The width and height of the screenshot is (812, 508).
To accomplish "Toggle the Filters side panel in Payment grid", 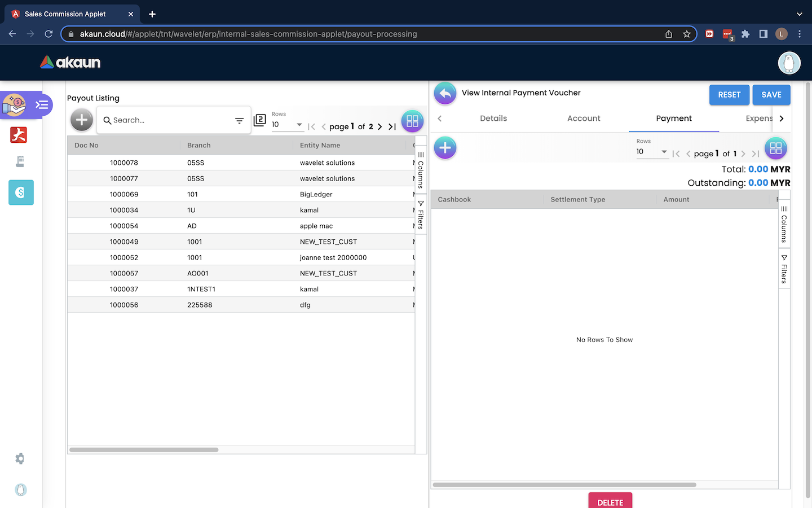I will (x=784, y=269).
